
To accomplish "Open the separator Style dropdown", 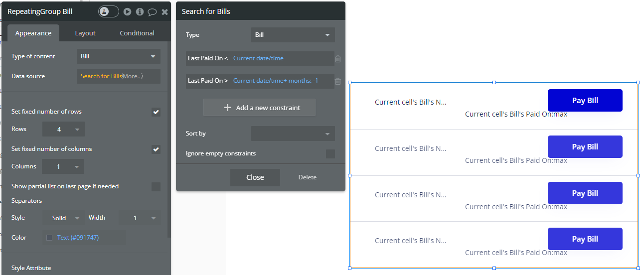I will click(64, 218).
